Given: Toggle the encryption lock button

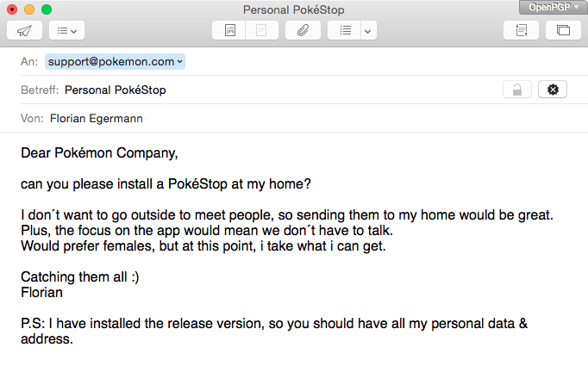Looking at the screenshot, I should 517,90.
